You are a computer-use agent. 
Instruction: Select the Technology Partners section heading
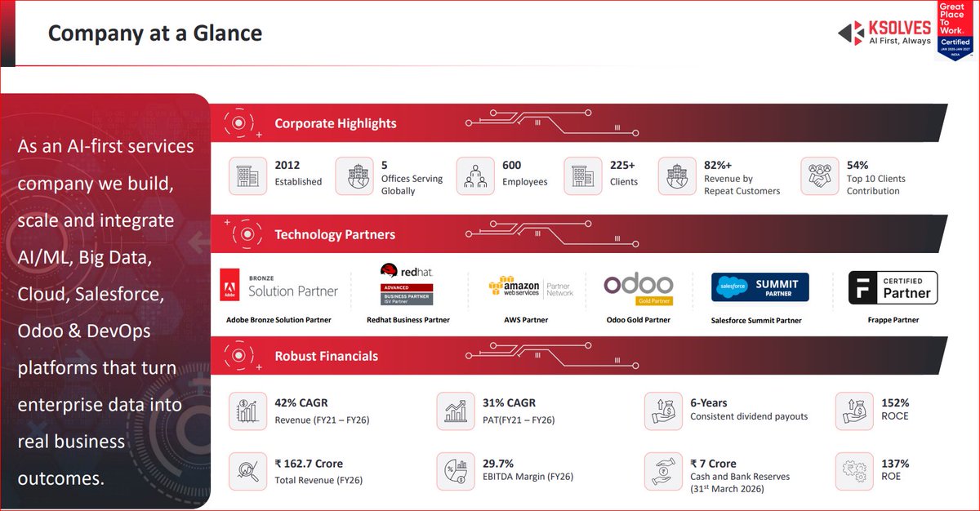pos(335,234)
